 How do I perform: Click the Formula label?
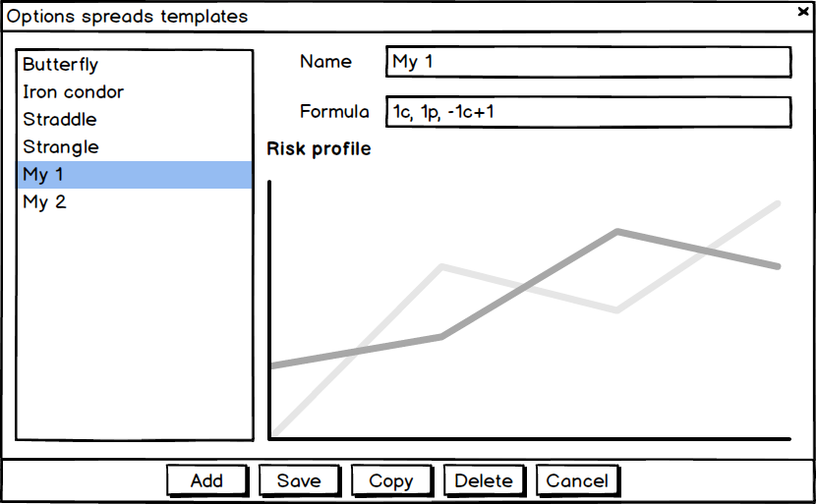[x=334, y=112]
